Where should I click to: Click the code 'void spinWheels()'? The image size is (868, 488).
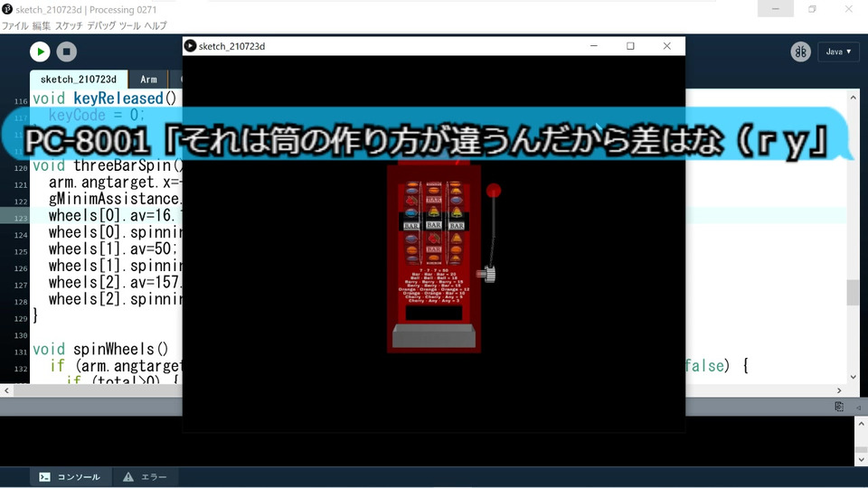point(100,349)
